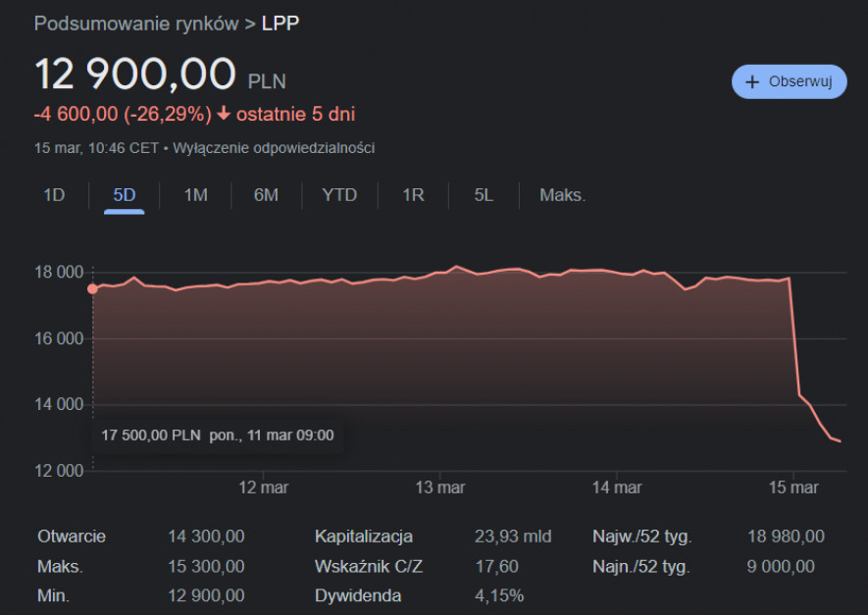Click the Dywidenda label
The image size is (868, 615).
tap(358, 595)
